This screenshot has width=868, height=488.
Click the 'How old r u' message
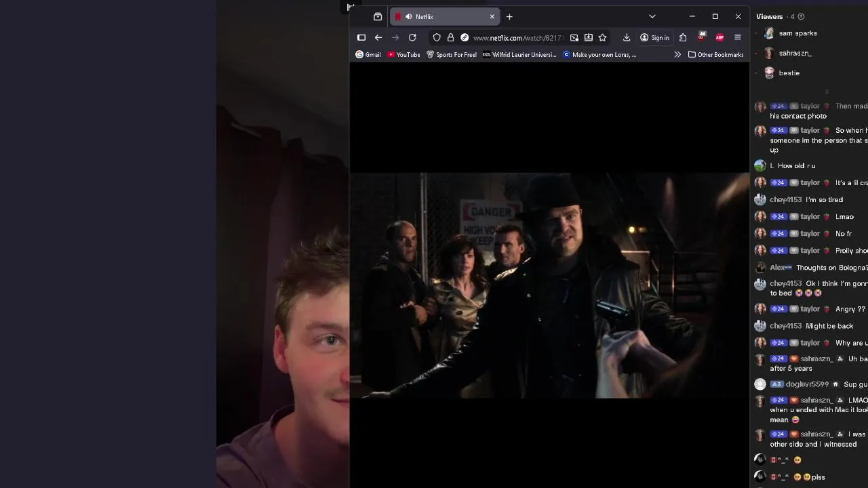[x=796, y=165]
